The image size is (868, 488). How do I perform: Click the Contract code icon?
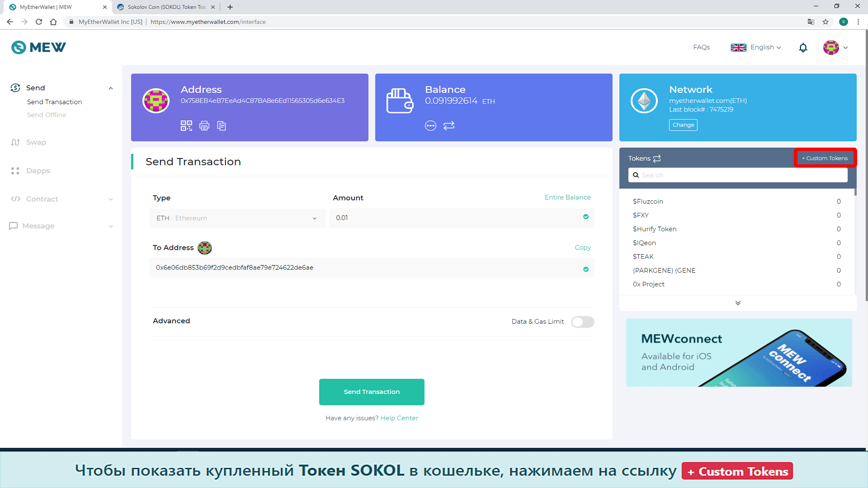[x=15, y=199]
